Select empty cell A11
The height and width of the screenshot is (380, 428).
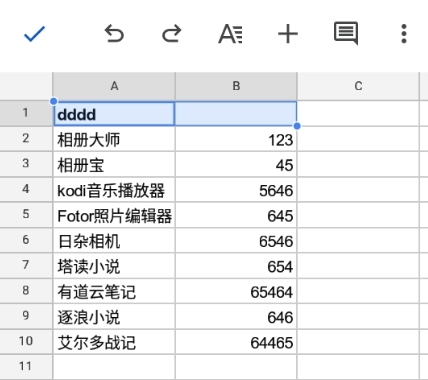point(114,367)
